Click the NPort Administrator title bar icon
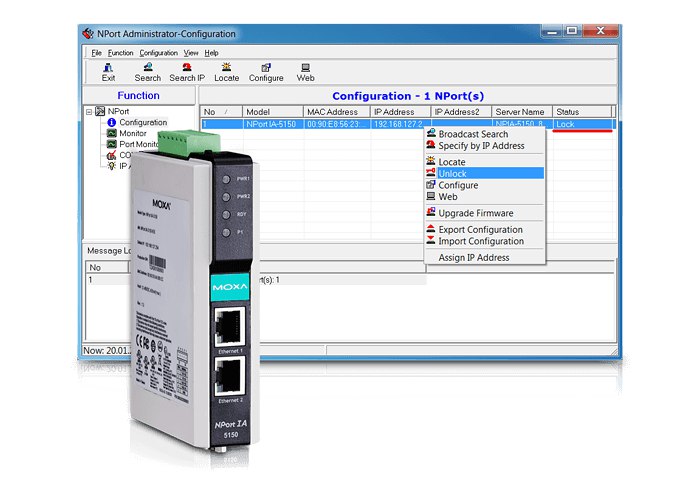 [88, 33]
